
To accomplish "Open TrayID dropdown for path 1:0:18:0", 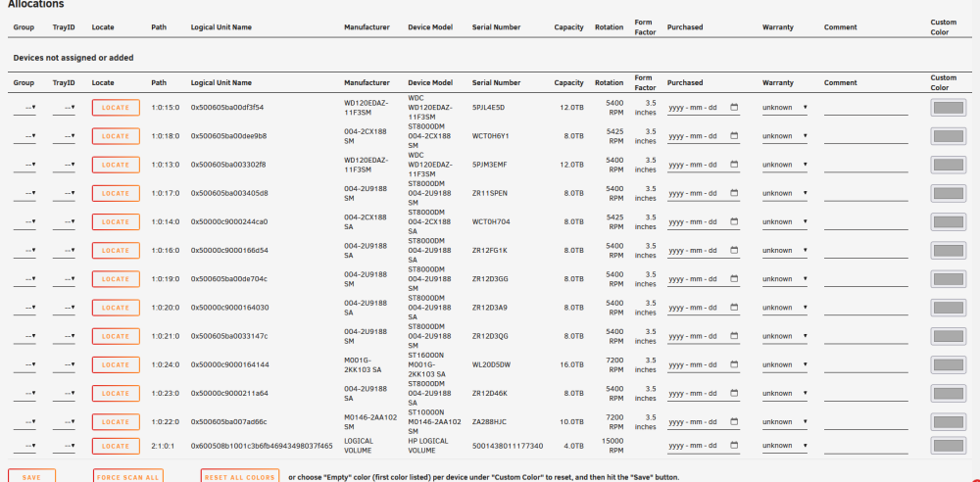I will 64,136.
